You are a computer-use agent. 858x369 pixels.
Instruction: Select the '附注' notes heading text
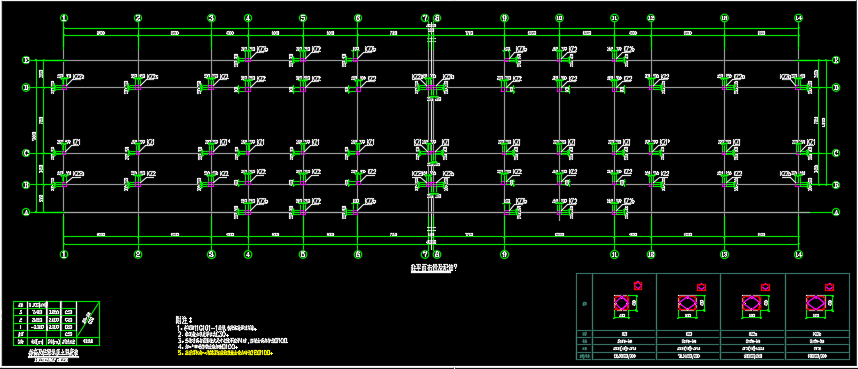[183, 319]
